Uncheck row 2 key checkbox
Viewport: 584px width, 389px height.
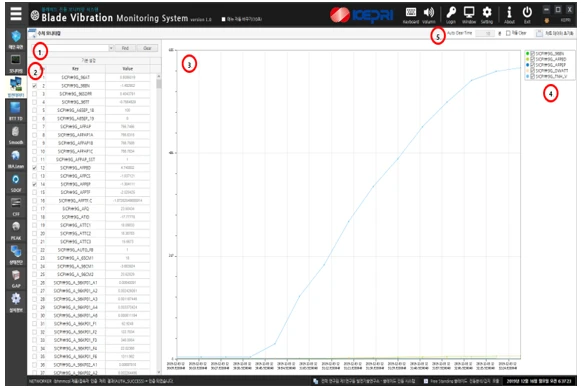[x=35, y=86]
